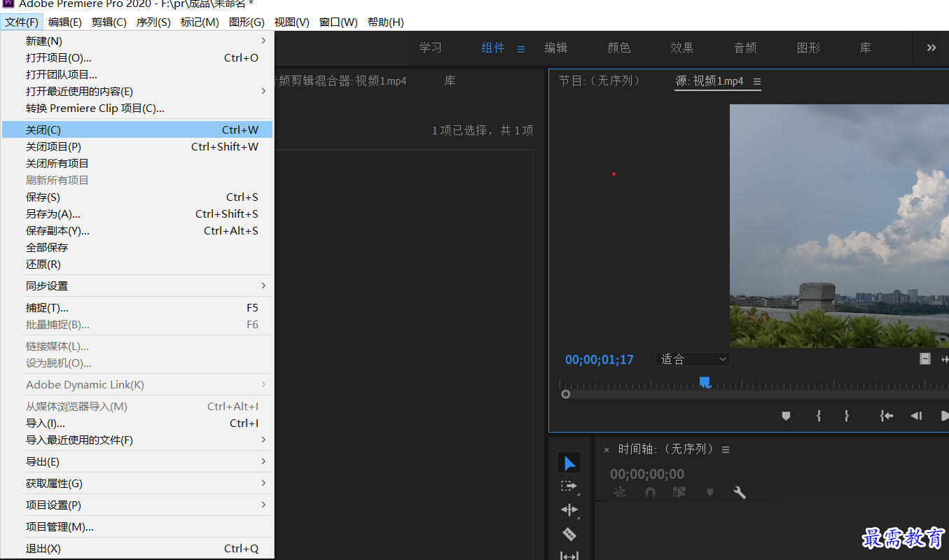Open the 图形(G) menu
The width and height of the screenshot is (949, 560).
pos(247,22)
